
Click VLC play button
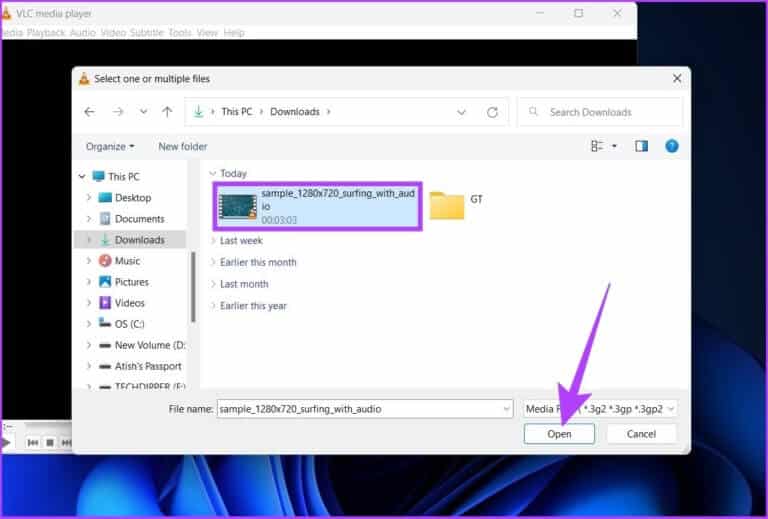pos(6,443)
